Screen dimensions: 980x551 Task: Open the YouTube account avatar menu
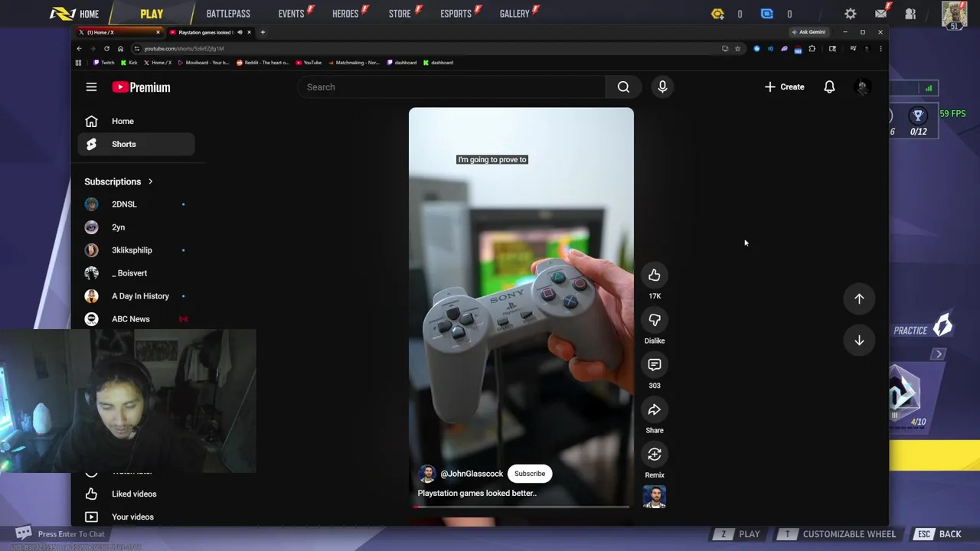pyautogui.click(x=862, y=87)
